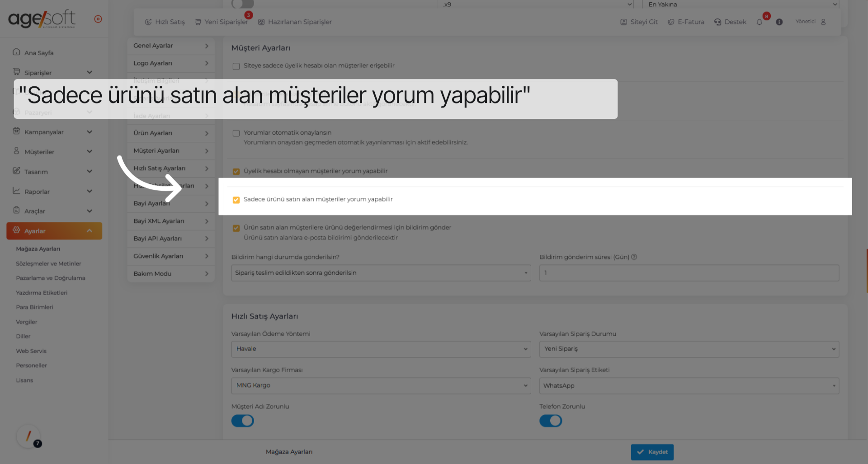Open Mağaza Ayarları submenu item
The width and height of the screenshot is (868, 464).
pos(38,249)
